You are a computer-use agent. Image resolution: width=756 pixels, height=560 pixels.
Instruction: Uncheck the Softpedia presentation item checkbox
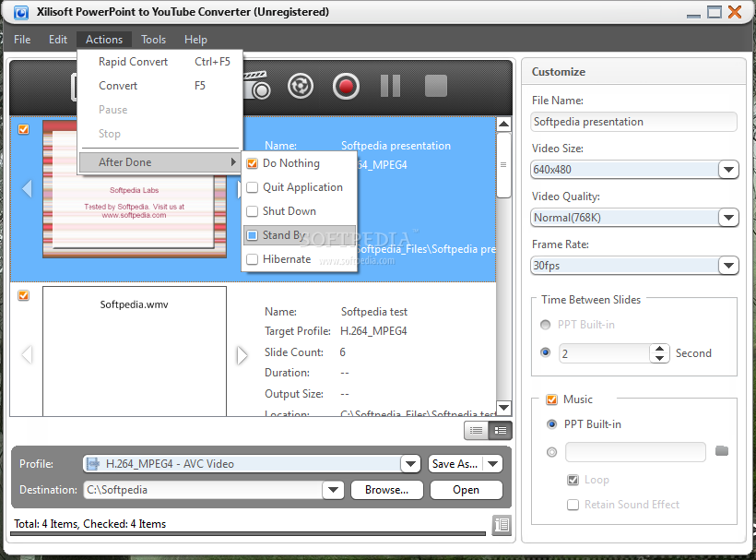click(23, 129)
